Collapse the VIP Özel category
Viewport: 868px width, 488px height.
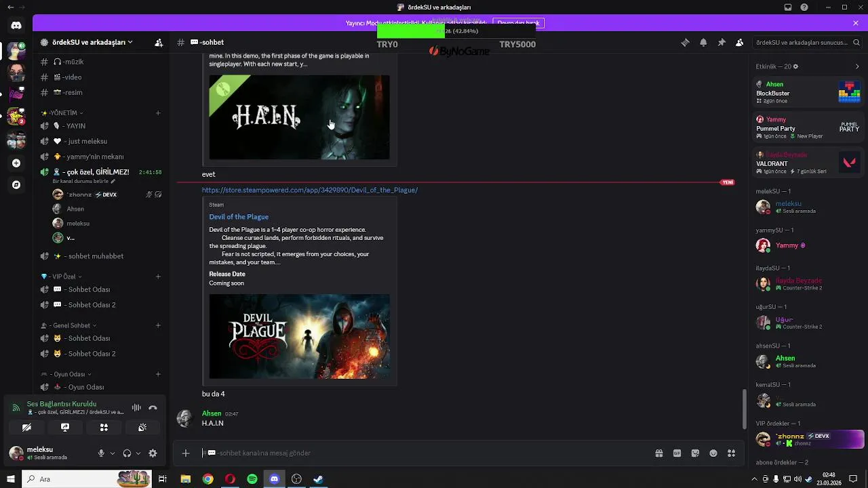62,277
